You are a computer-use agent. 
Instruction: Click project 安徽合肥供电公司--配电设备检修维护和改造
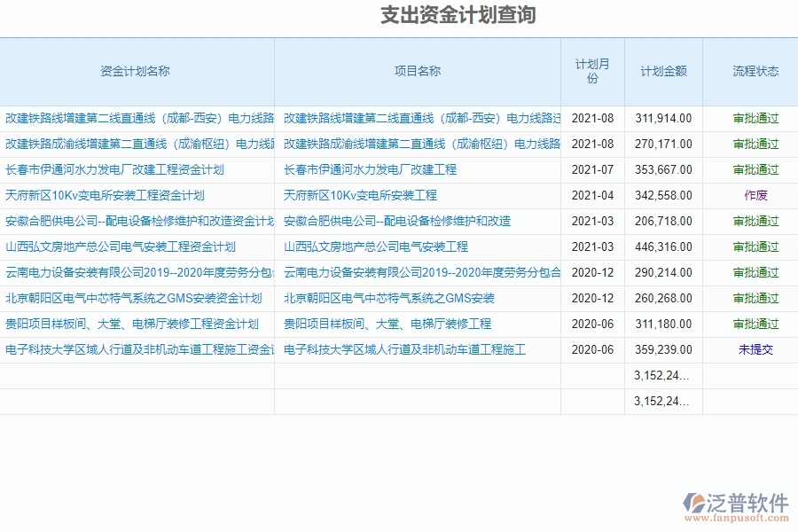click(x=397, y=221)
